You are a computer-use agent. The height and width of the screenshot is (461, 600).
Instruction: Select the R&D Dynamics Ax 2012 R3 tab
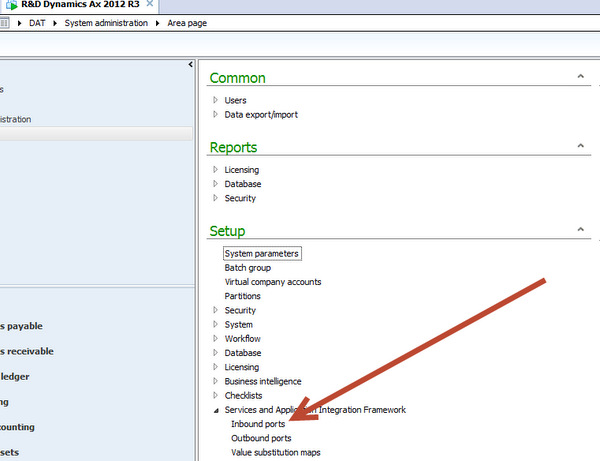(x=80, y=5)
